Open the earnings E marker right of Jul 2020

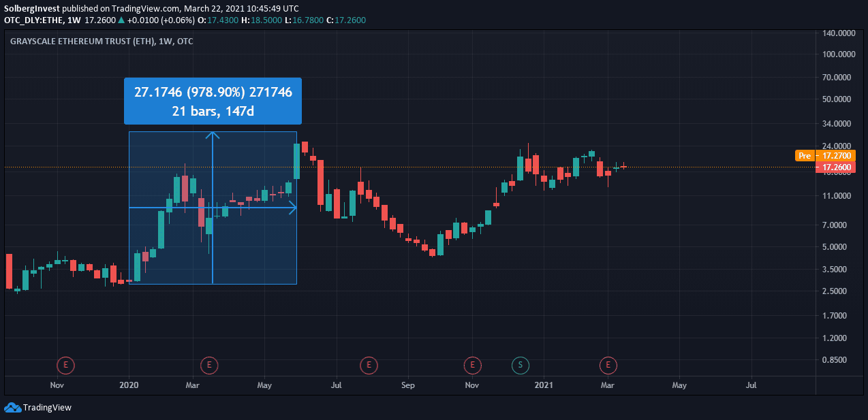point(369,366)
